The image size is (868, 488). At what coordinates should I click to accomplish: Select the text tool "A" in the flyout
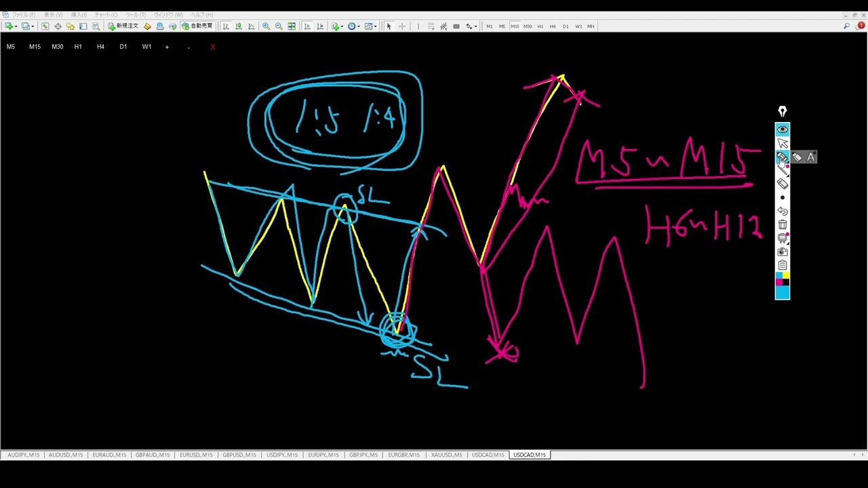(810, 157)
